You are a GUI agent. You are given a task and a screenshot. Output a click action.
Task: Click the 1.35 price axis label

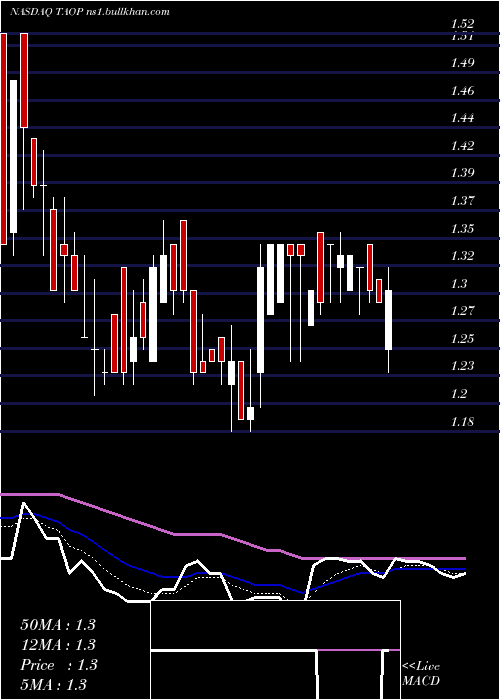[462, 229]
